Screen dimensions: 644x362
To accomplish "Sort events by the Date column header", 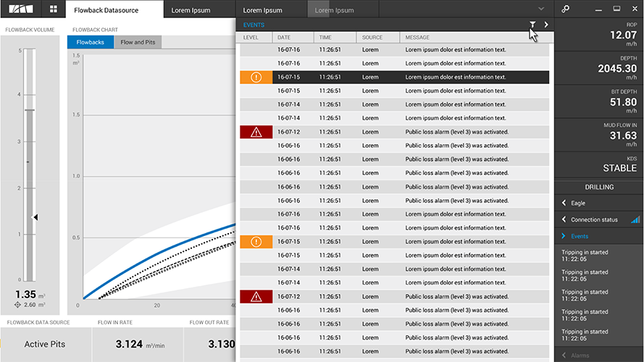I will (284, 38).
